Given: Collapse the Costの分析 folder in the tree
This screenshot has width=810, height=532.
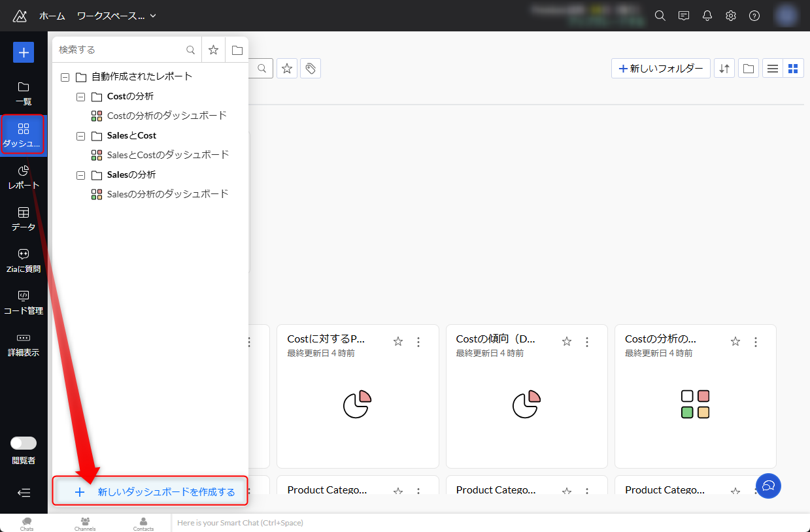Looking at the screenshot, I should pos(80,96).
